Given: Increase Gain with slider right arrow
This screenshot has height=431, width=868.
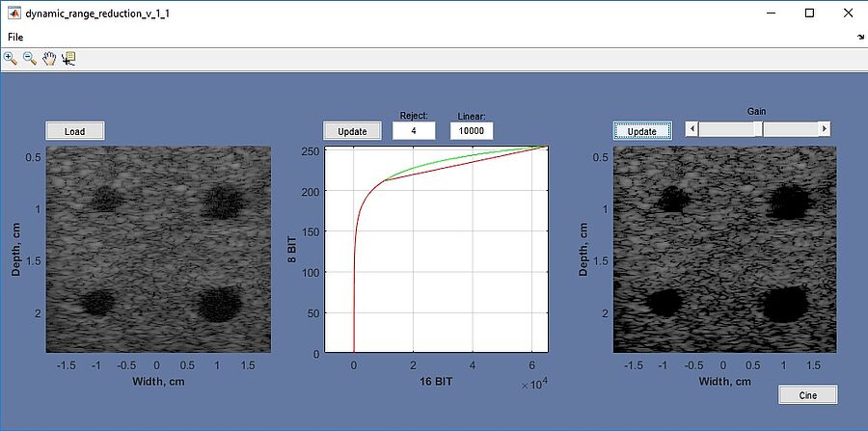Looking at the screenshot, I should 824,128.
